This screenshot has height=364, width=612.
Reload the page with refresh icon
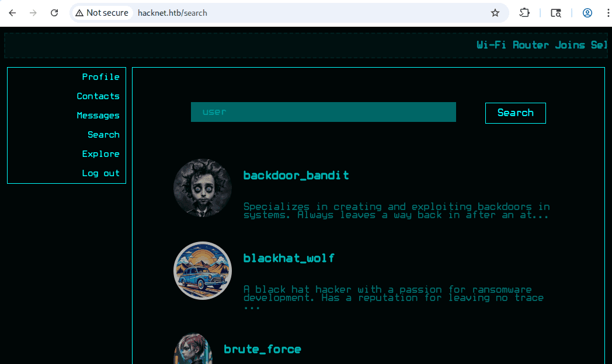[x=54, y=13]
